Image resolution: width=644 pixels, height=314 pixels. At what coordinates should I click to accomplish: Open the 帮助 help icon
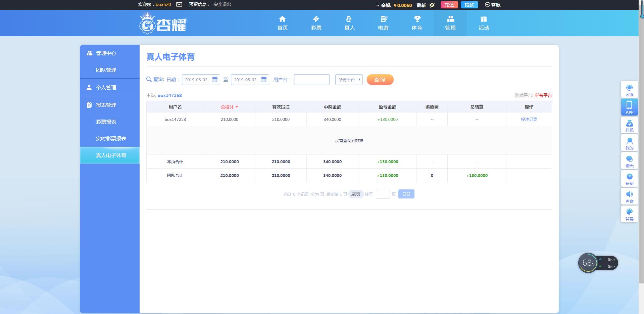pyautogui.click(x=630, y=179)
